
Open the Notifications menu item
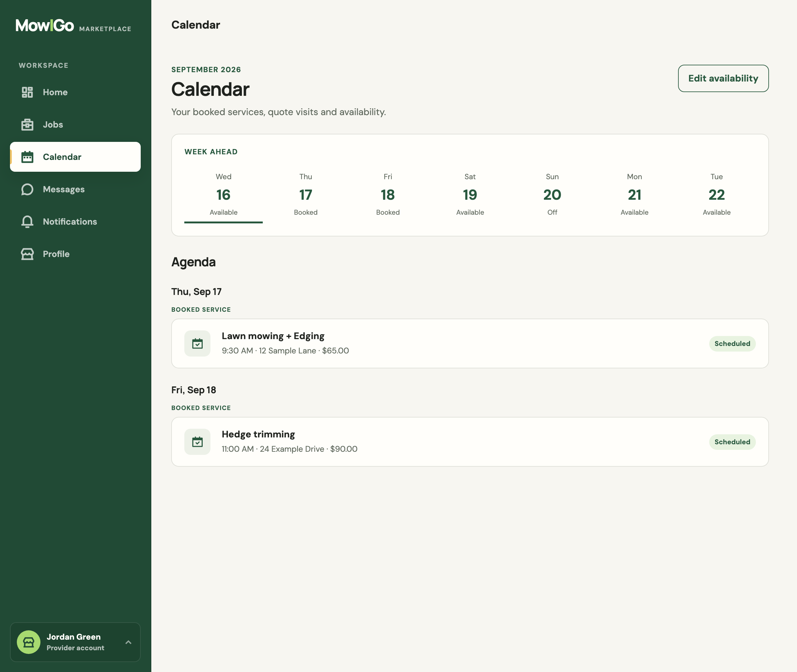point(75,222)
